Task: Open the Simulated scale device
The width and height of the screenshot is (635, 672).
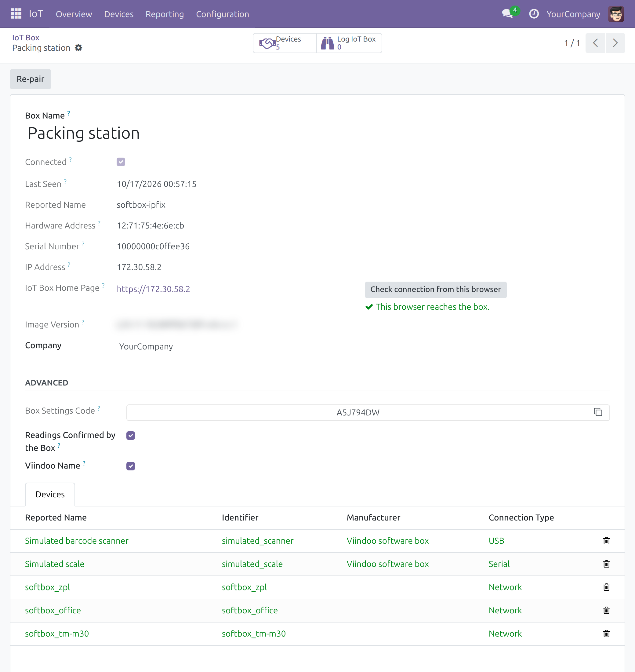Action: coord(55,564)
